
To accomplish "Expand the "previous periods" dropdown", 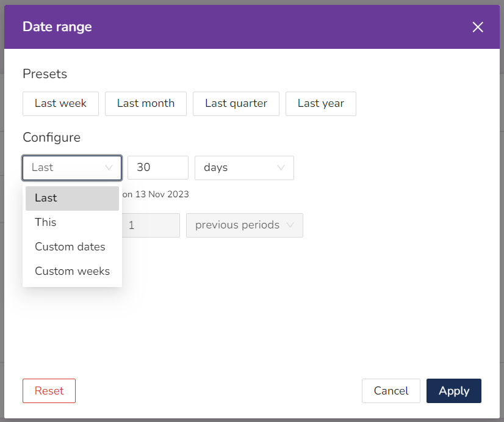I will coord(244,225).
